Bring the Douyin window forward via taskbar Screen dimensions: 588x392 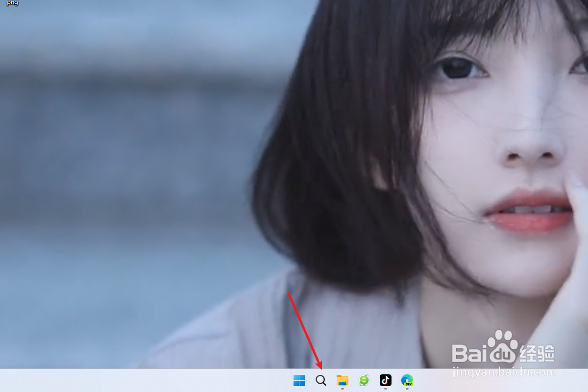(385, 380)
